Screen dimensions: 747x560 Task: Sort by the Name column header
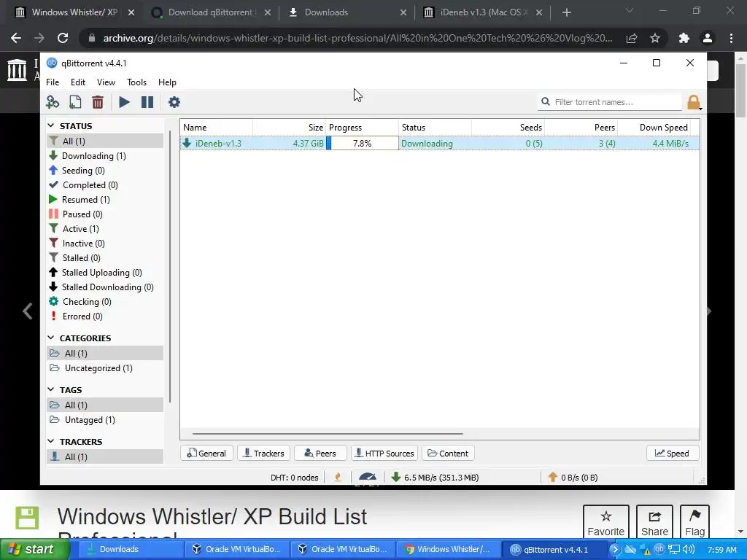[216, 128]
